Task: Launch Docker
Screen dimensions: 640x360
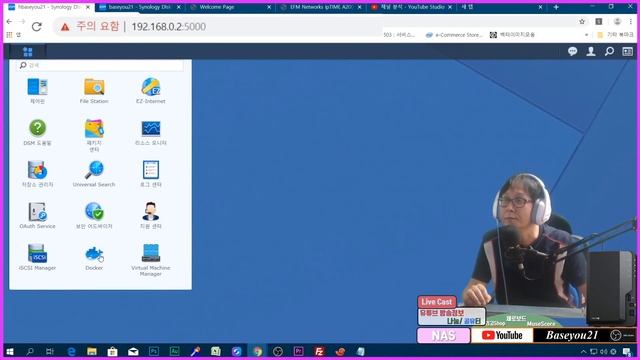Action: (94, 257)
